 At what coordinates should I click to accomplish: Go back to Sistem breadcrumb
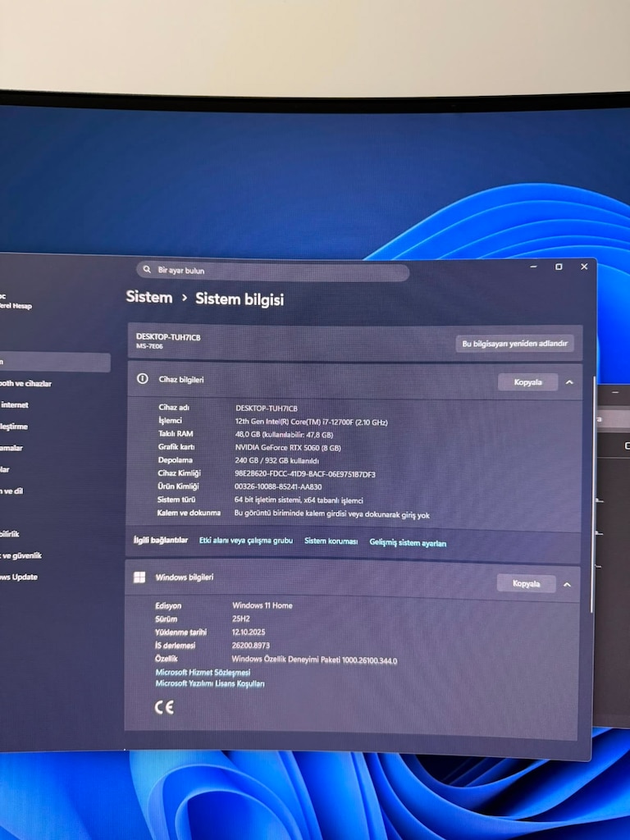(x=149, y=297)
